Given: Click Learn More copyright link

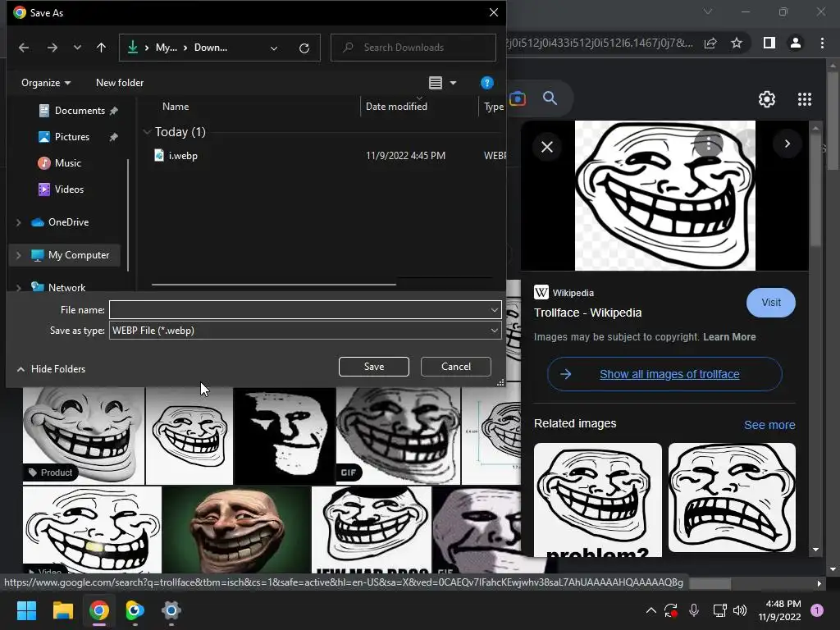Looking at the screenshot, I should pyautogui.click(x=729, y=337).
